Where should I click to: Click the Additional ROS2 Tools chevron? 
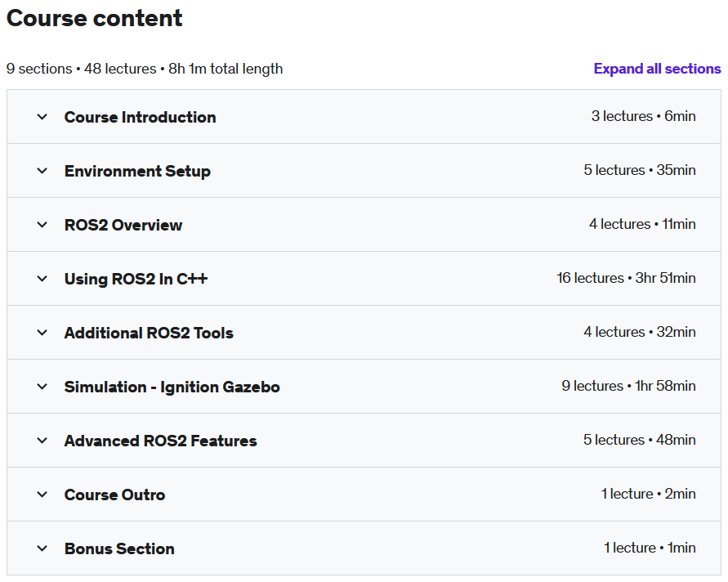click(42, 332)
